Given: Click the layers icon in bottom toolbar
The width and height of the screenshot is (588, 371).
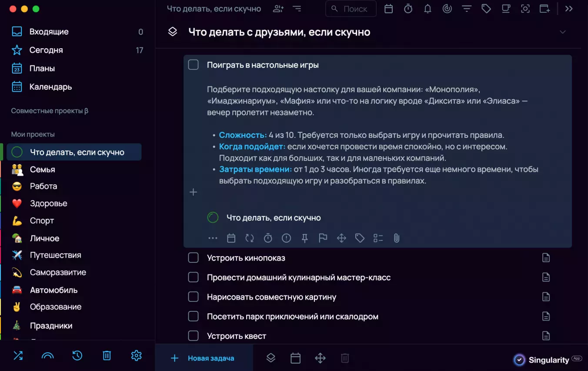Looking at the screenshot, I should coord(271,358).
